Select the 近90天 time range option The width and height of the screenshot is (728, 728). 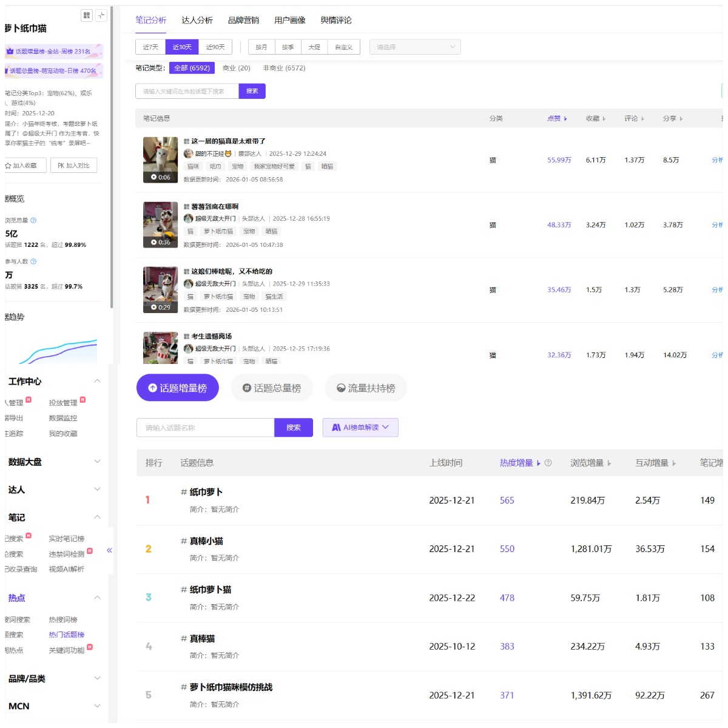[x=215, y=47]
